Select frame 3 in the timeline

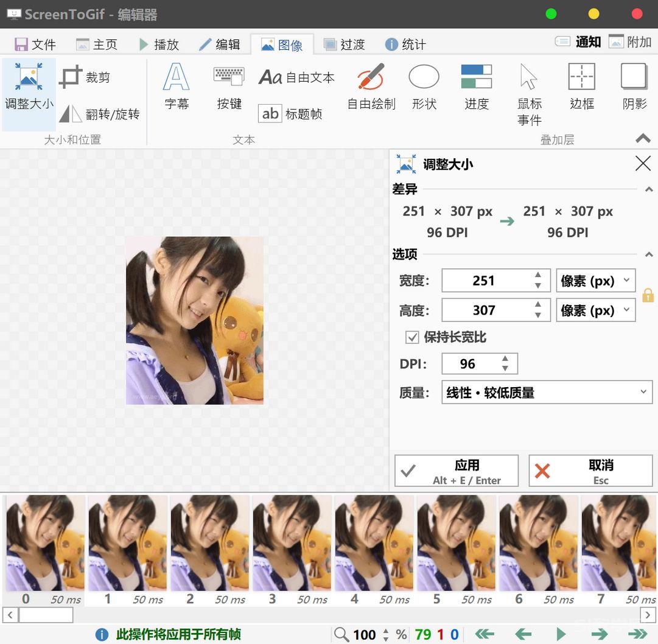coord(292,544)
